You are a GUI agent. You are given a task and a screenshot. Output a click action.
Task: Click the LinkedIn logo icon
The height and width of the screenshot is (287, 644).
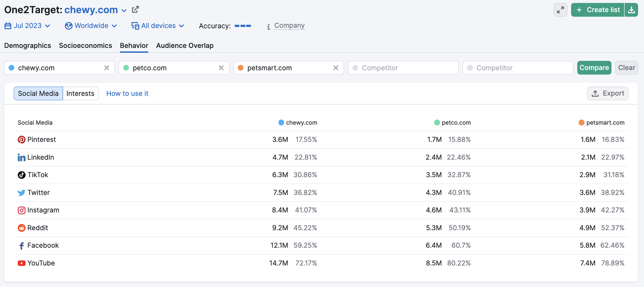21,157
